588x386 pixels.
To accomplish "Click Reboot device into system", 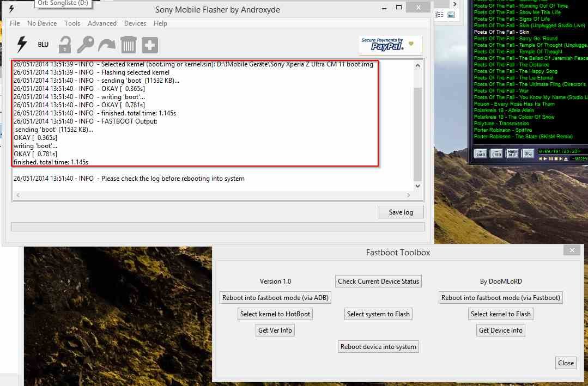I will [378, 347].
